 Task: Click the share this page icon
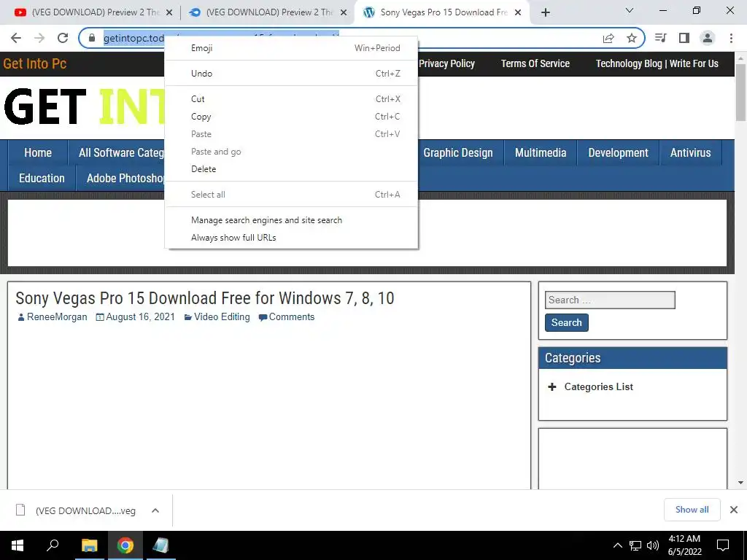tap(608, 38)
